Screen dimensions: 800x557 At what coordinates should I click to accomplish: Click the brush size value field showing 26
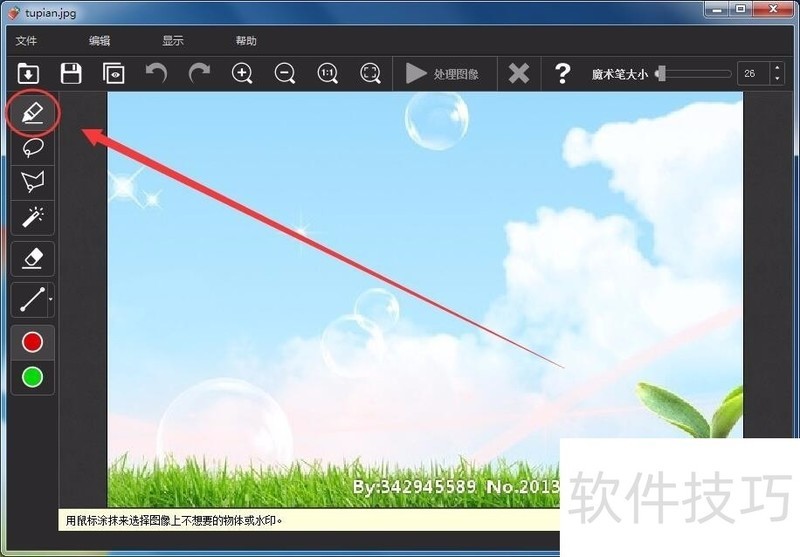(754, 73)
